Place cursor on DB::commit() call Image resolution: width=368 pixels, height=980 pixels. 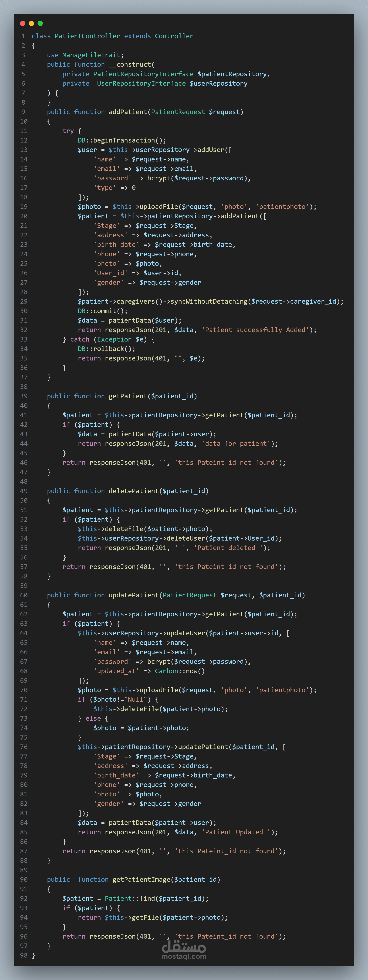pyautogui.click(x=103, y=311)
